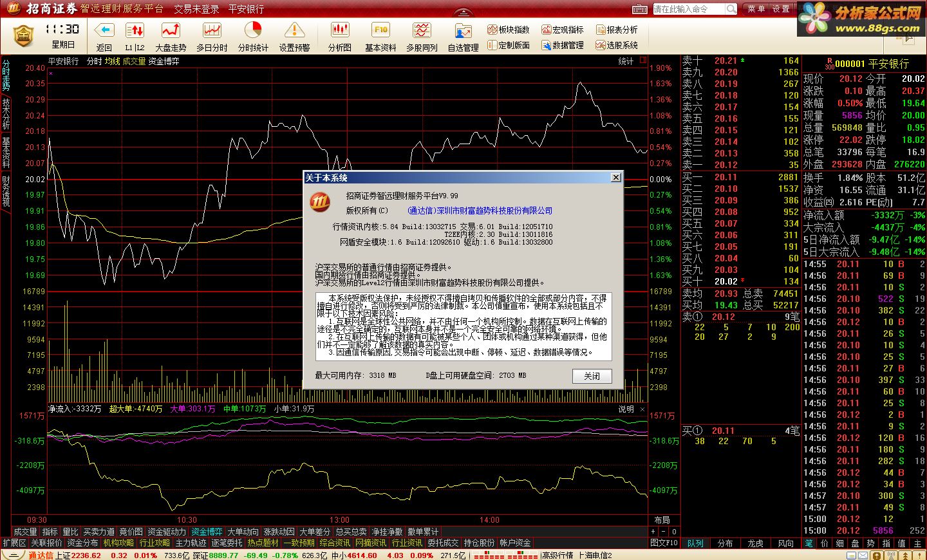
Task: Open the 基本资料 F10 icon
Action: tap(380, 30)
